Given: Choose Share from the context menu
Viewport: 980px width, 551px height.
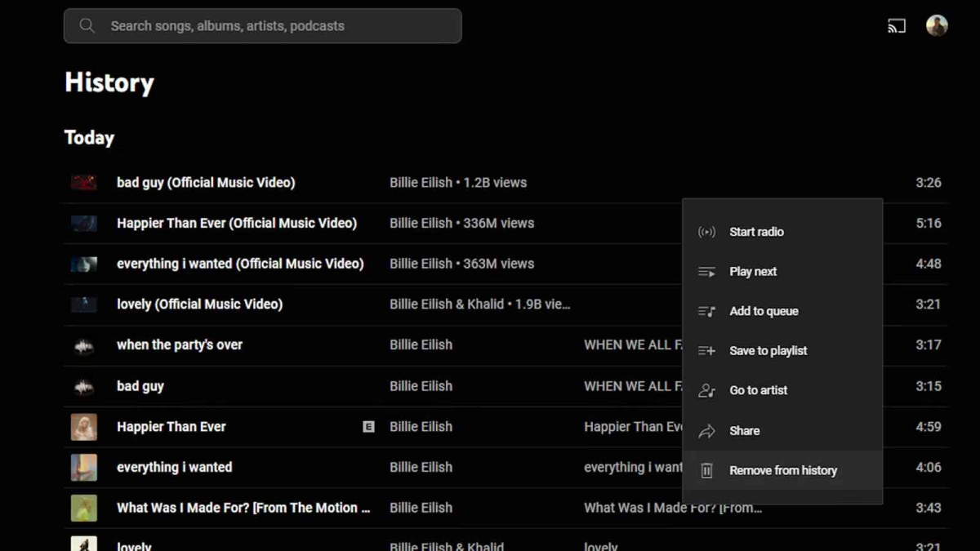Looking at the screenshot, I should coord(744,430).
